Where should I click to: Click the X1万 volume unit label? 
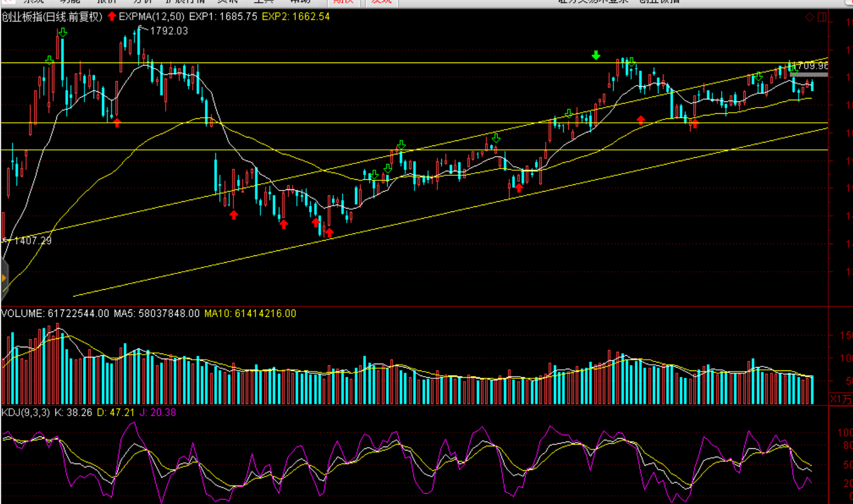(x=841, y=399)
